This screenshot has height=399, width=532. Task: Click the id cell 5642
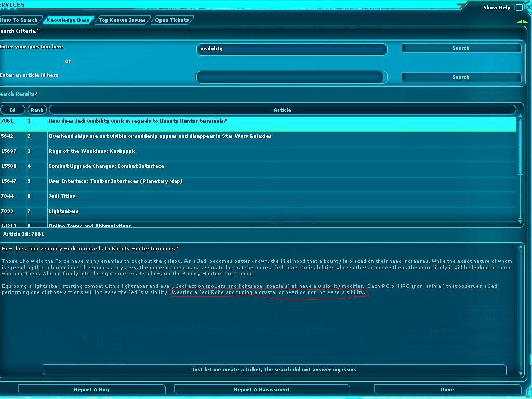[x=13, y=139]
